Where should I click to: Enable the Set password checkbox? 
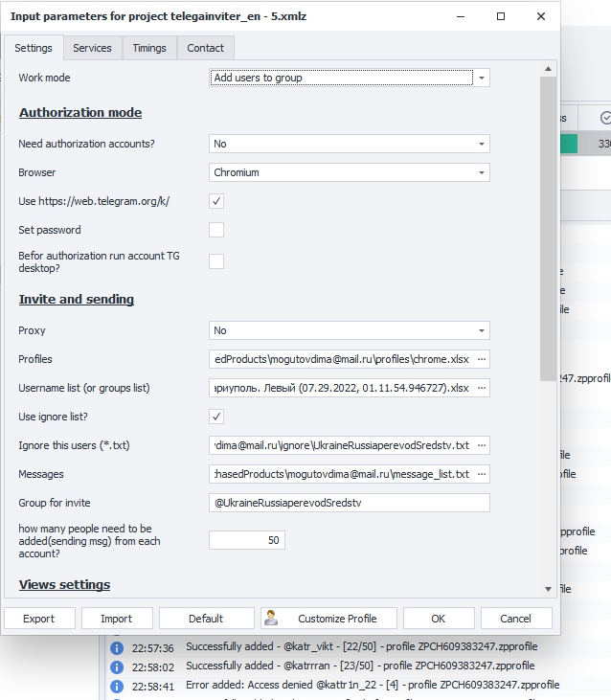(x=216, y=230)
